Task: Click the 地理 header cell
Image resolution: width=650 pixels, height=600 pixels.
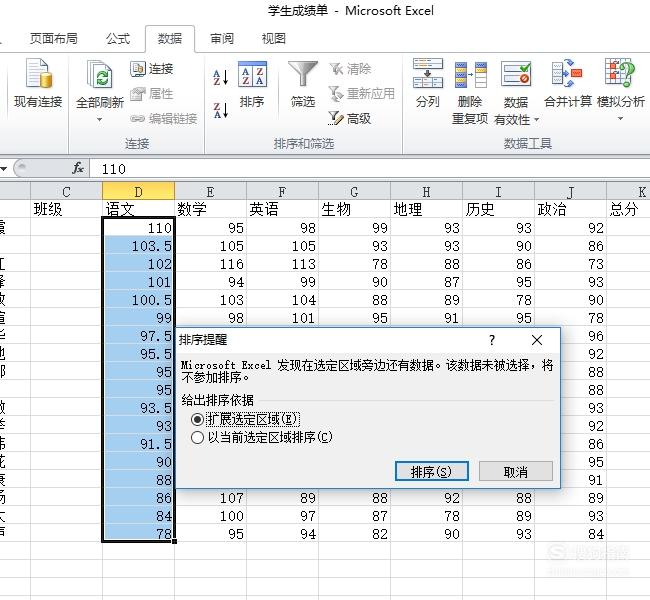Action: [x=426, y=209]
